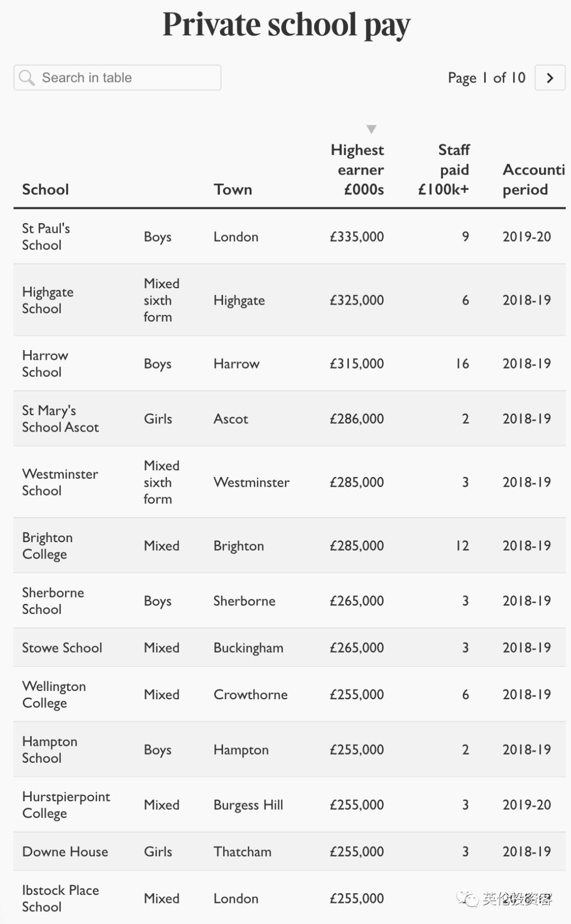Sort by the School column header
This screenshot has width=571, height=924.
[45, 189]
